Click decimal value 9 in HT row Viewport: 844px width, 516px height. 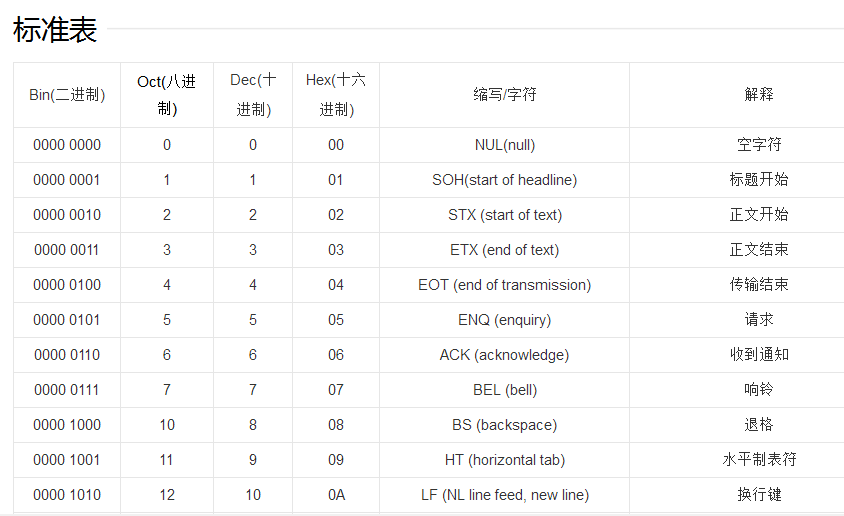tap(253, 460)
